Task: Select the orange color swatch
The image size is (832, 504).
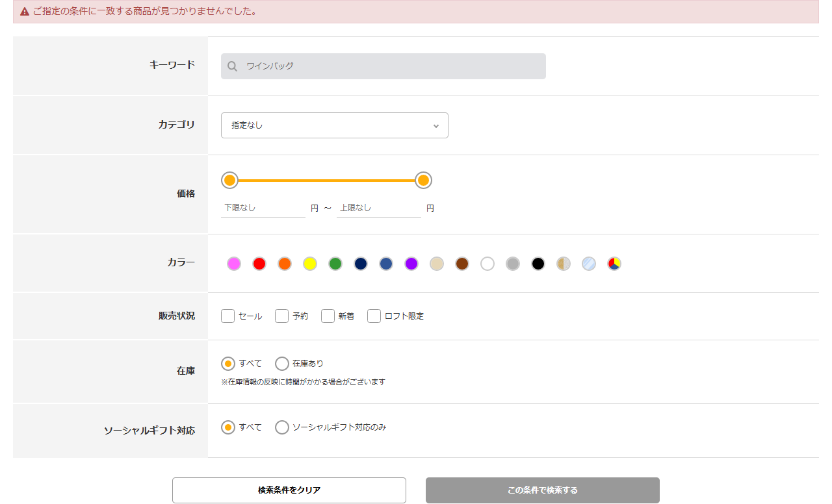Action: [285, 264]
